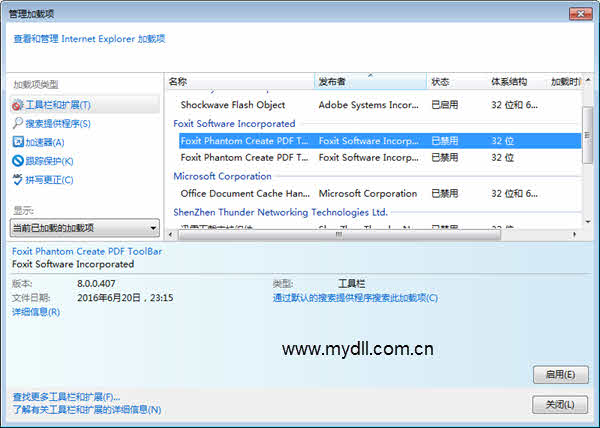Click the Foxit Phantom Create PDF ToolBar title
This screenshot has height=428, width=600.
pos(87,251)
